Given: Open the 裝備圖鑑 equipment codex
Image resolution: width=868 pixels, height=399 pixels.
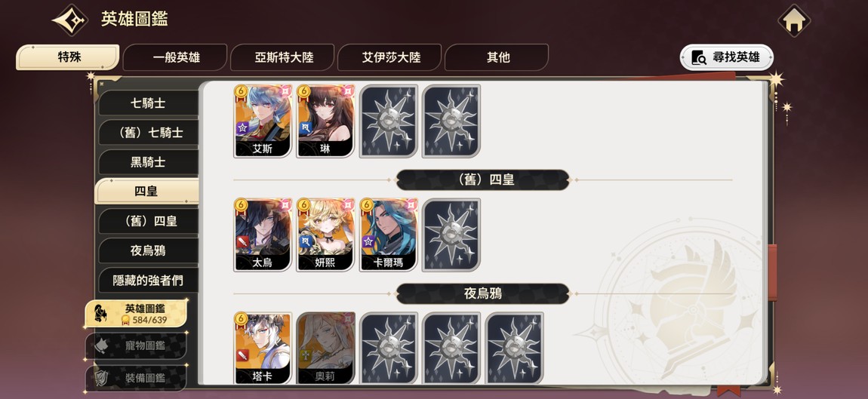Looking at the screenshot, I should coord(136,379).
